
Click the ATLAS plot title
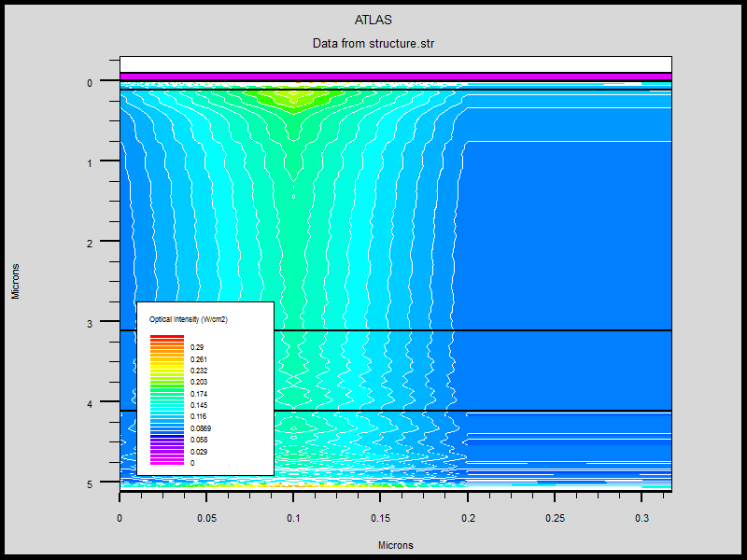click(373, 20)
